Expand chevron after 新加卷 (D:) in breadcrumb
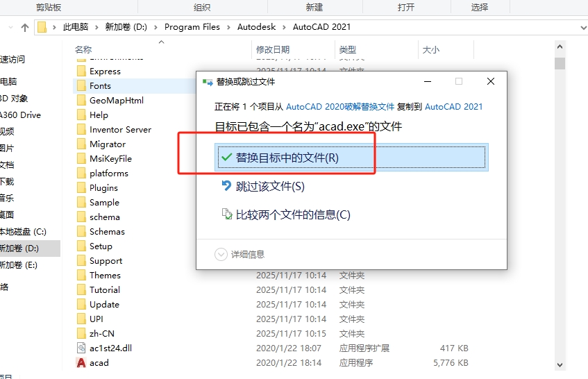Screen dimensions: 588x379 pos(156,27)
